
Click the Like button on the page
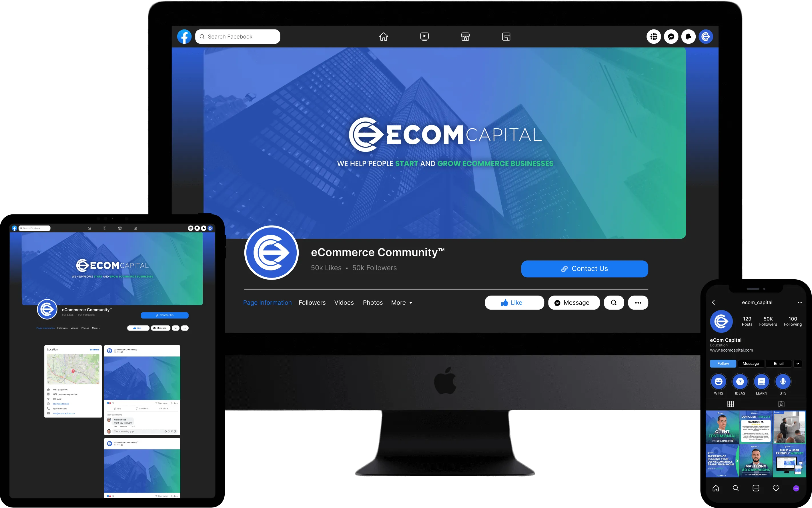[x=514, y=302]
